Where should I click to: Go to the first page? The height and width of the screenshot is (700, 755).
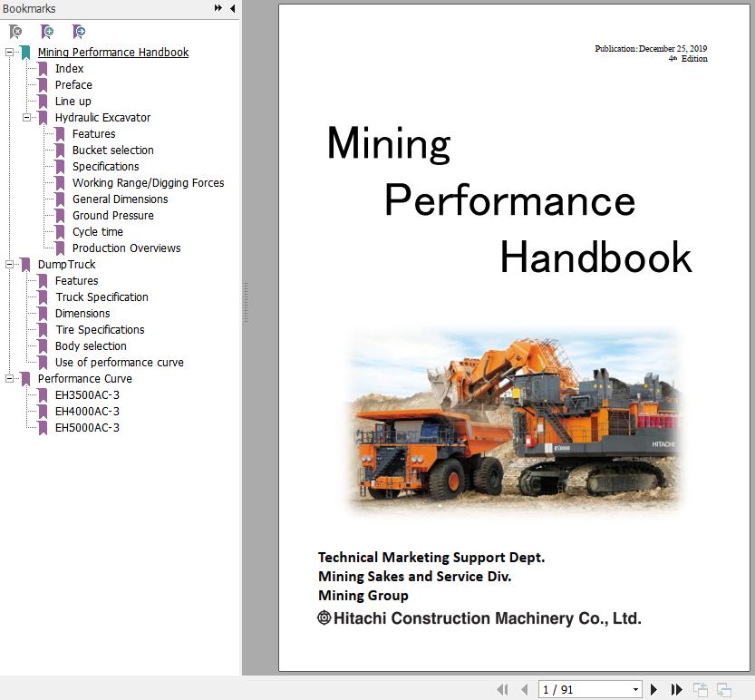point(502,689)
